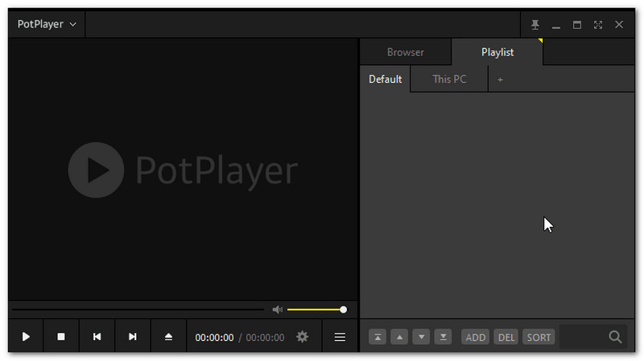The height and width of the screenshot is (361, 644).
Task: Move selected item down one
Action: pyautogui.click(x=421, y=337)
